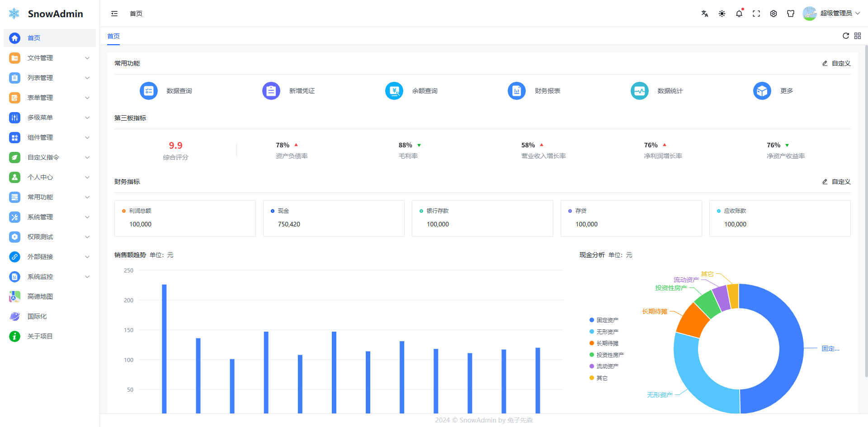The height and width of the screenshot is (427, 868).
Task: Open the language translation icon
Action: point(705,14)
